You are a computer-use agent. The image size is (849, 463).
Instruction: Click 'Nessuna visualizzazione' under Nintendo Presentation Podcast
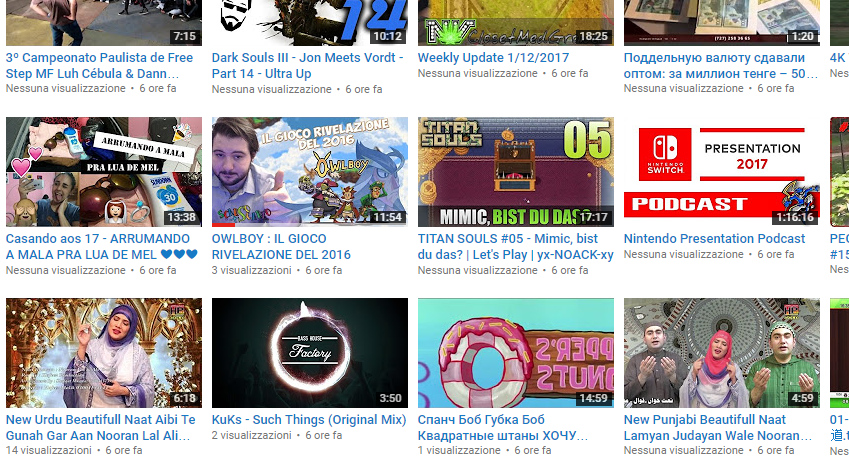683,255
